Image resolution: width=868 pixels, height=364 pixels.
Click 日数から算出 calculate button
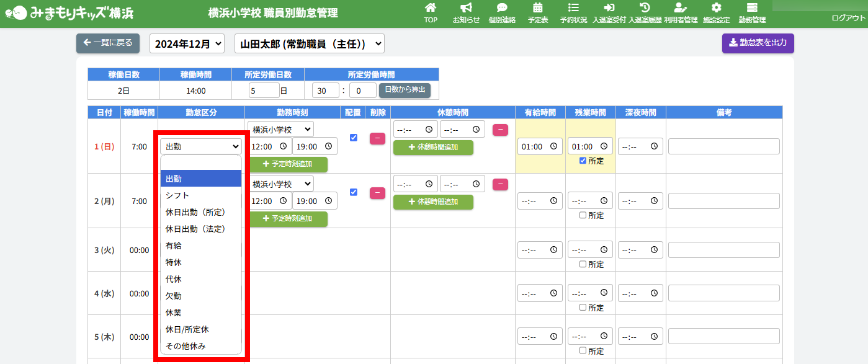point(405,90)
